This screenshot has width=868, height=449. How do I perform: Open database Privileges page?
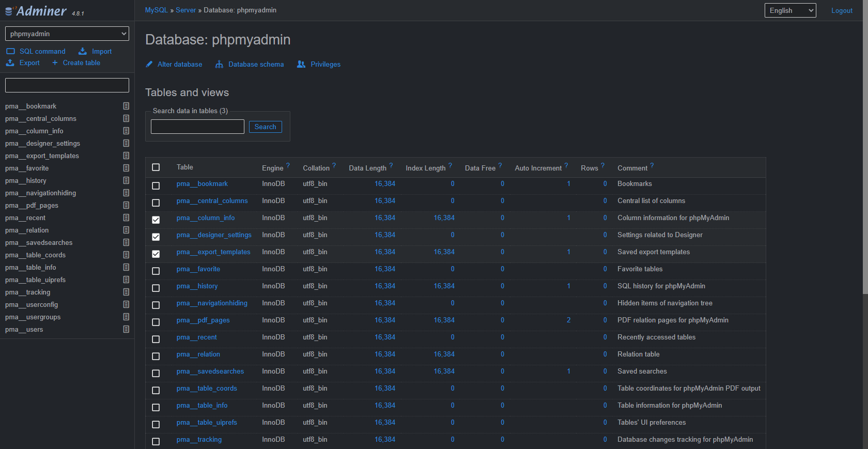click(x=319, y=64)
